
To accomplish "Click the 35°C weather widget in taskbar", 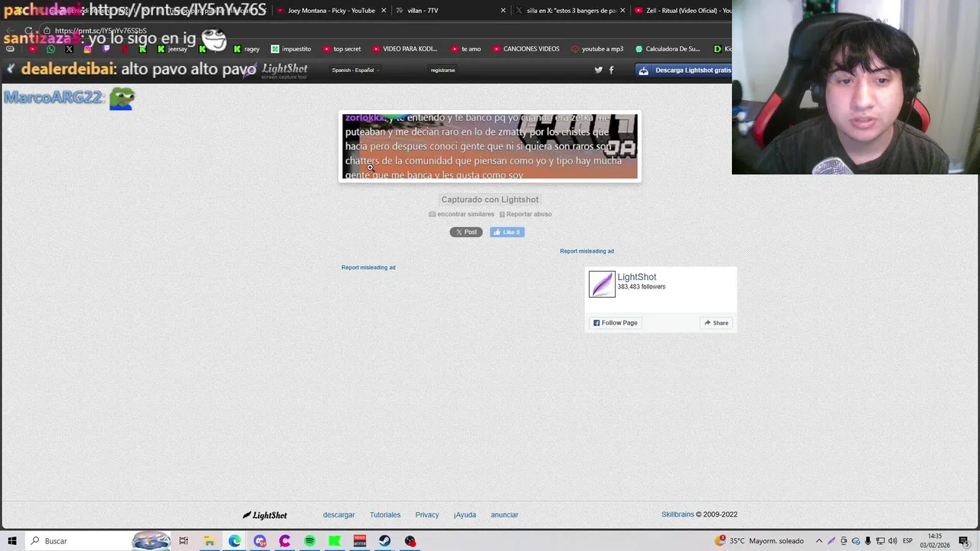I will (x=759, y=541).
